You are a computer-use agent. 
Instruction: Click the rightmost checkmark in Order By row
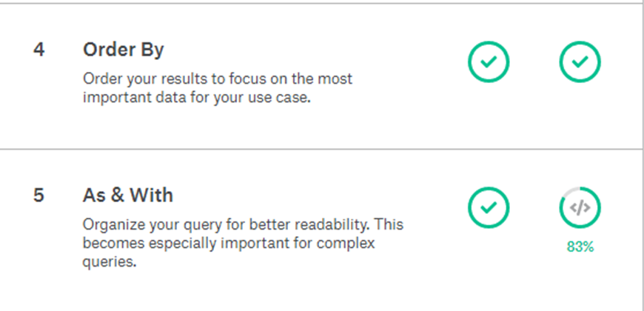point(580,61)
